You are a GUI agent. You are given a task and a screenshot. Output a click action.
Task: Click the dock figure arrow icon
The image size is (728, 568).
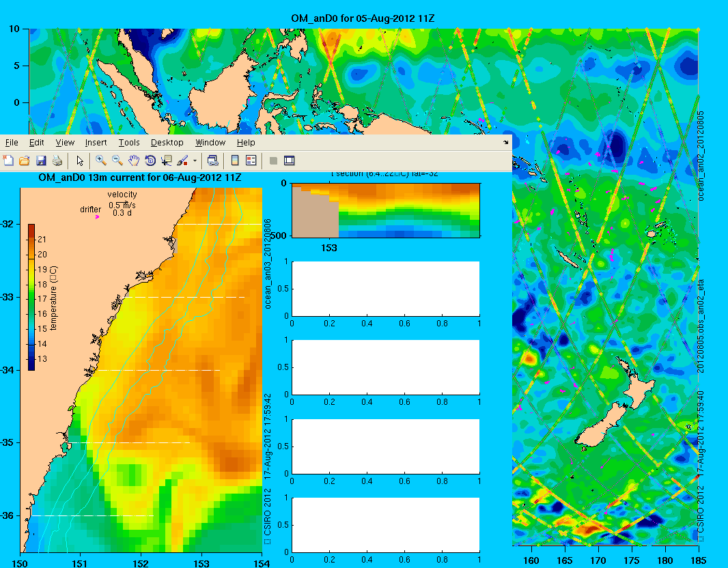click(505, 143)
